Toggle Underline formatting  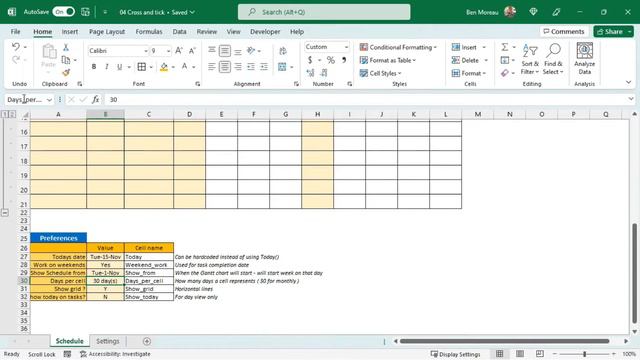(119, 67)
